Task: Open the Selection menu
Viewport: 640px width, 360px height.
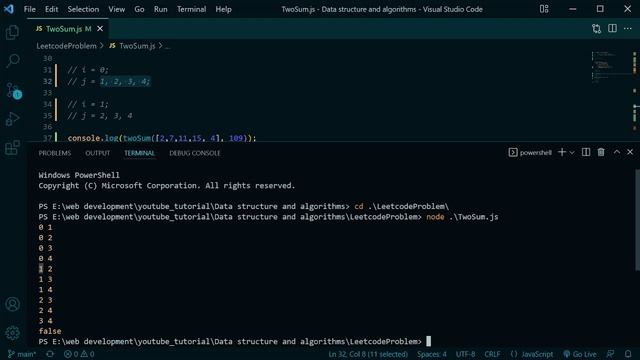Action: click(x=83, y=9)
